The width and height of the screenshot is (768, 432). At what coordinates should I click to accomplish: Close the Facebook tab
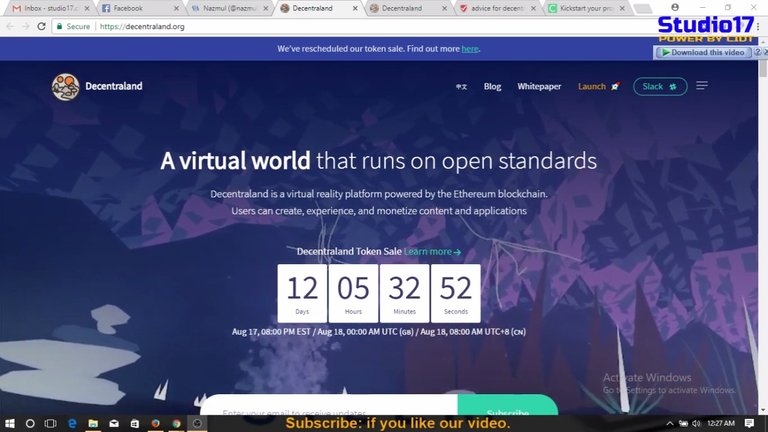tap(176, 8)
